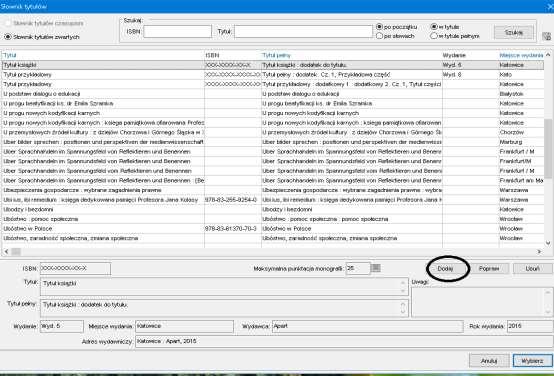Sort by the ISBN column header
Screen dimensions: 554x376
(233, 55)
